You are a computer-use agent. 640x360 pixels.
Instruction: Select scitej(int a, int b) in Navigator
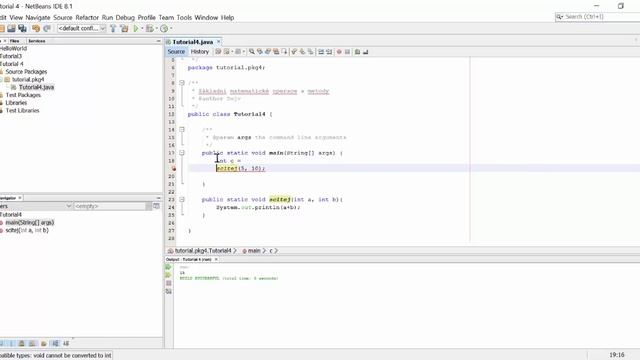tap(27, 230)
